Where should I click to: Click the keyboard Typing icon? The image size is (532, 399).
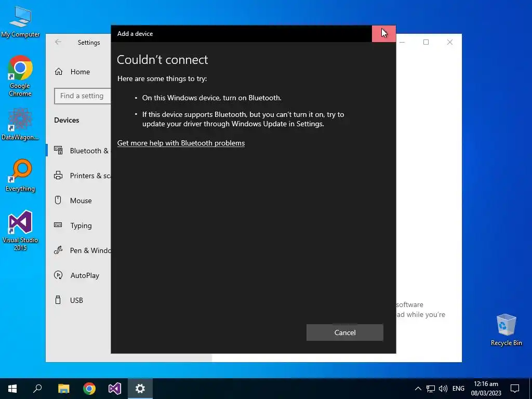click(x=58, y=225)
